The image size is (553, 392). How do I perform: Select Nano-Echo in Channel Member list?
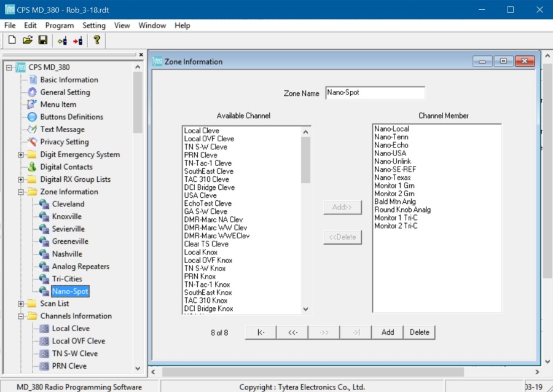pyautogui.click(x=391, y=145)
